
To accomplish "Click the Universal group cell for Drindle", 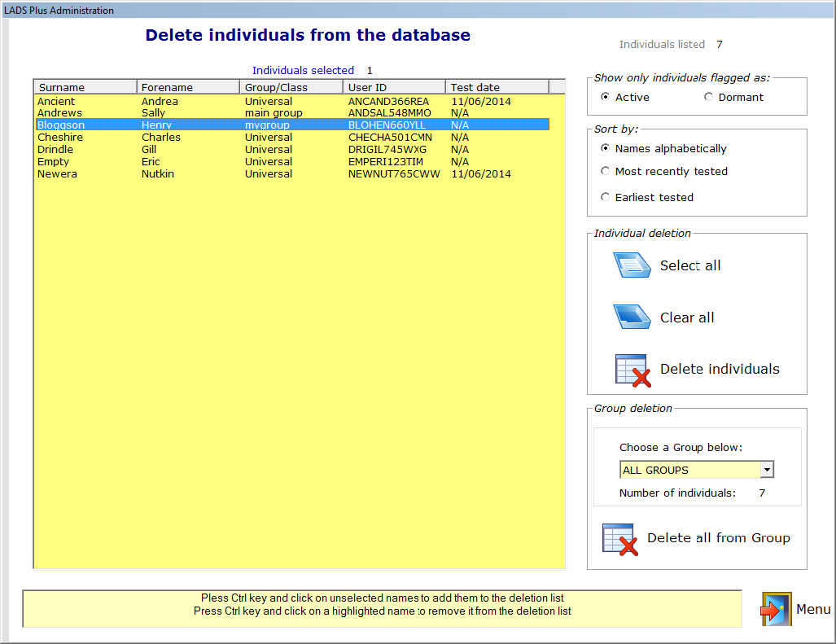I will pos(268,149).
